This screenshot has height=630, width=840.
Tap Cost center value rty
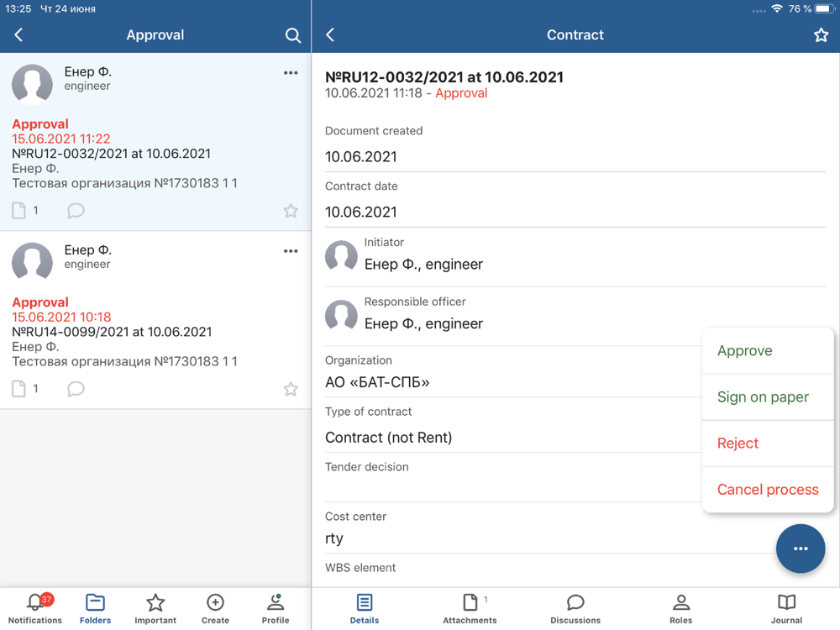click(x=333, y=538)
